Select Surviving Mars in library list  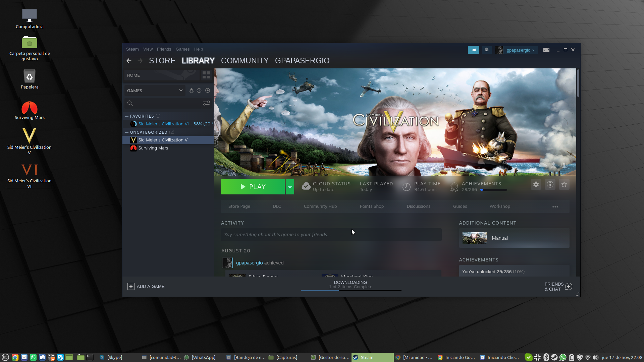click(168, 148)
